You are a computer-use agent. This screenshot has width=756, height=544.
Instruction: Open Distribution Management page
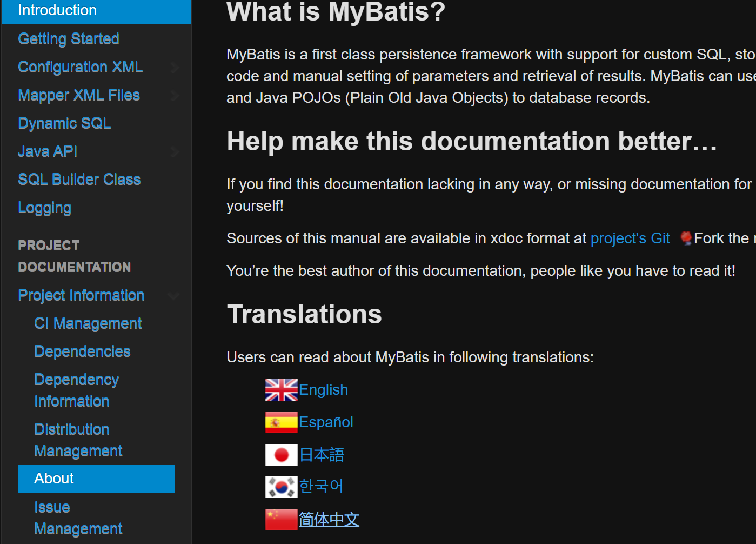pos(78,440)
